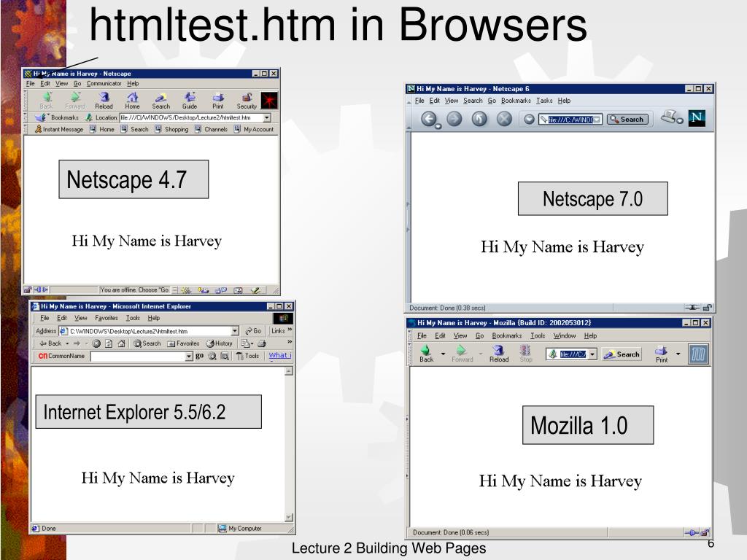The image size is (747, 560).
Task: Click What link in CommonName toolbar
Action: (279, 355)
